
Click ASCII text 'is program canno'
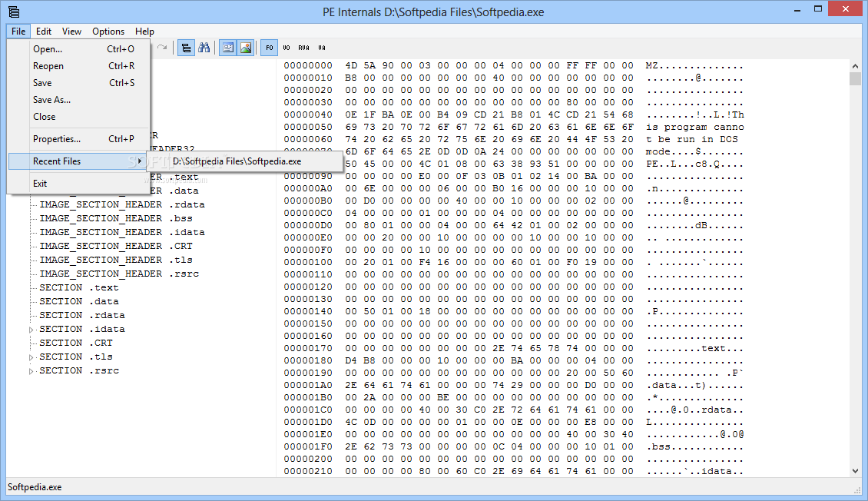694,127
